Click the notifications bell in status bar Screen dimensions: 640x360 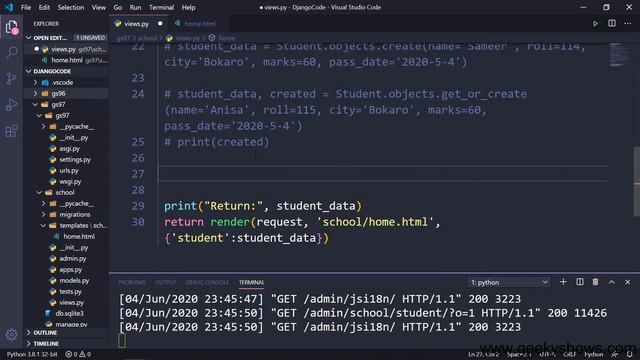(629, 354)
